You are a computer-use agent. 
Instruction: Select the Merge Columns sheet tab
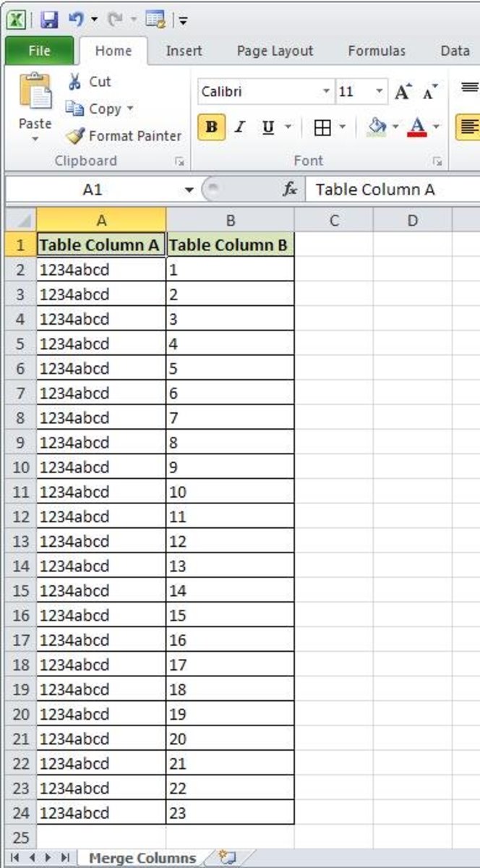click(x=140, y=856)
